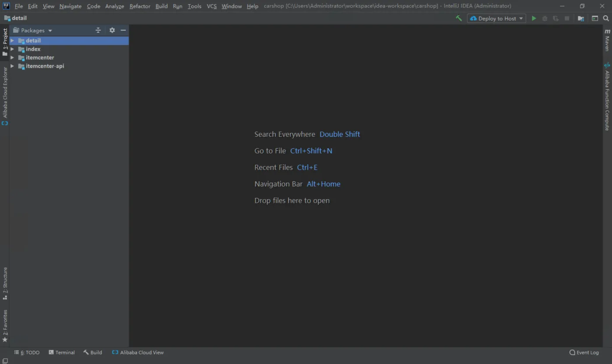Screen dimensions: 612x364
Task: Open the Analyze menu
Action: (x=115, y=6)
